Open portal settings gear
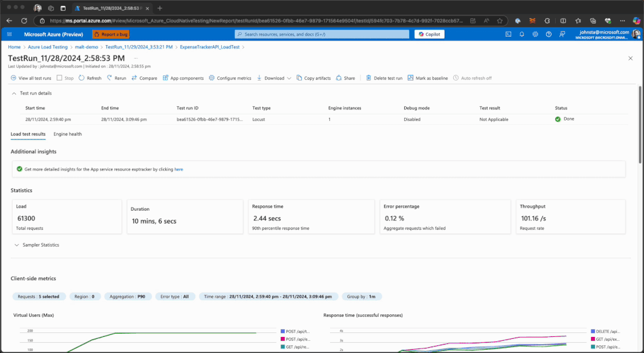This screenshot has height=353, width=644. click(535, 35)
